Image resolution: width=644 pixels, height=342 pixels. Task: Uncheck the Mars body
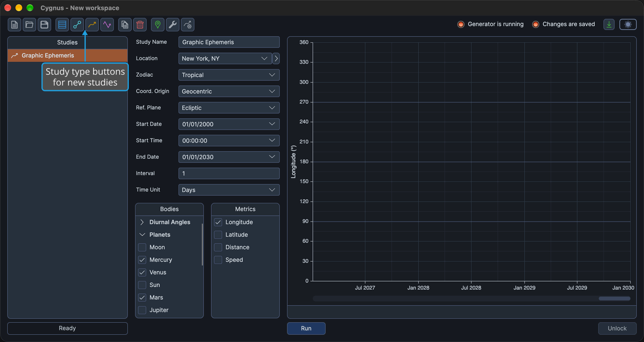click(x=142, y=298)
